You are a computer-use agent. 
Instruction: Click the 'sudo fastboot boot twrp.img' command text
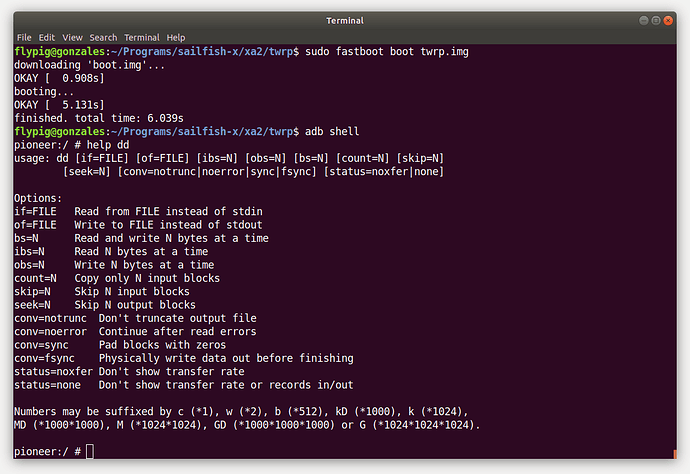tap(387, 51)
